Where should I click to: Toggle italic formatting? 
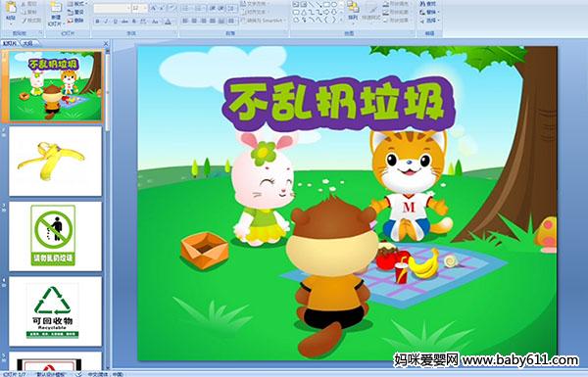click(x=106, y=22)
